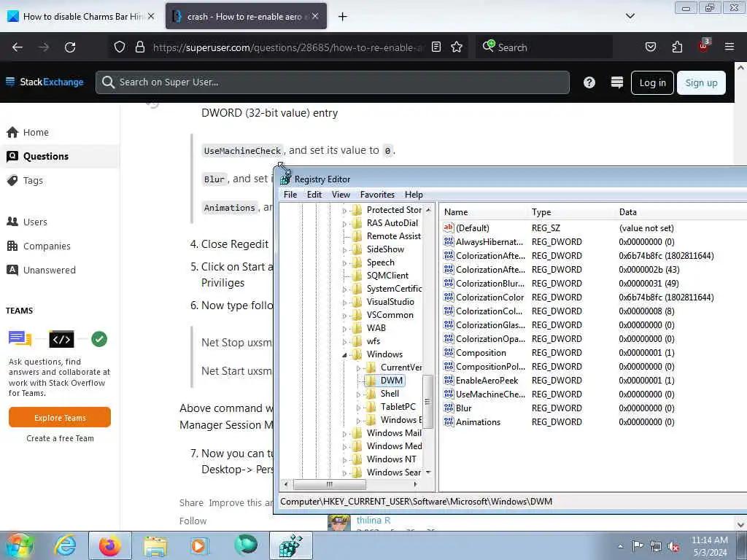Click the Firefox back arrow button
Viewport: 747px width, 560px height.
18,47
